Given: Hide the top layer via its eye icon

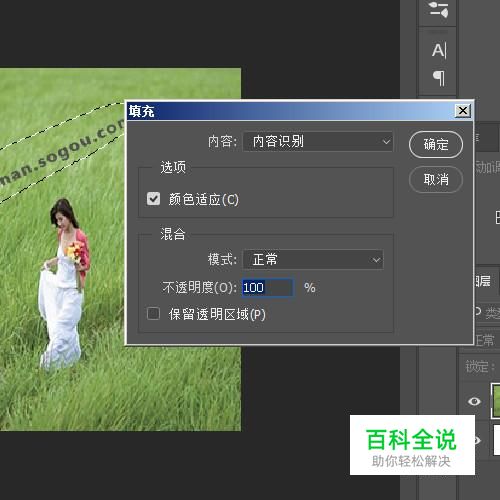Looking at the screenshot, I should (474, 401).
